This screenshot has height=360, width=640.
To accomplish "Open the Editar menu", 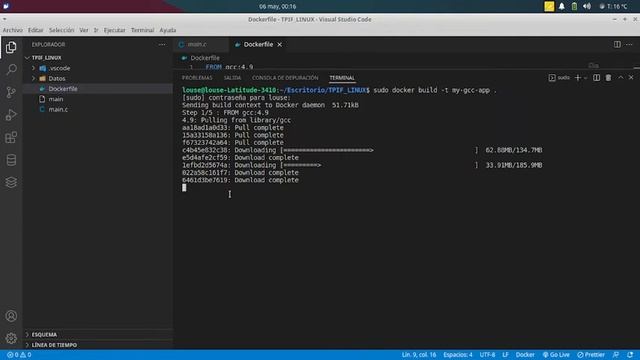I will (36, 30).
